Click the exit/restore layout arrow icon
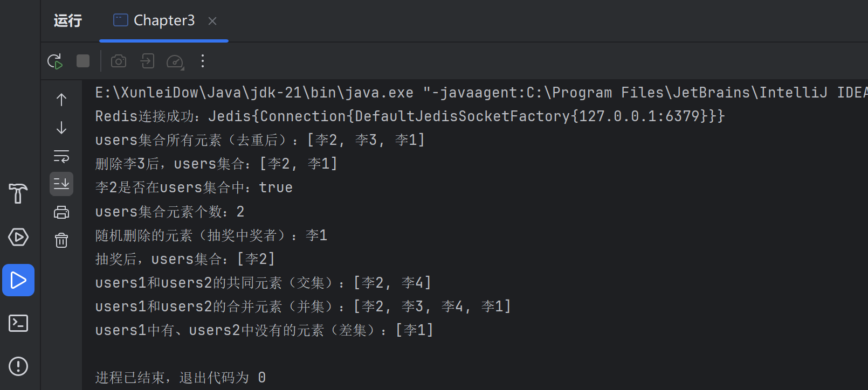The height and width of the screenshot is (390, 868). tap(147, 61)
